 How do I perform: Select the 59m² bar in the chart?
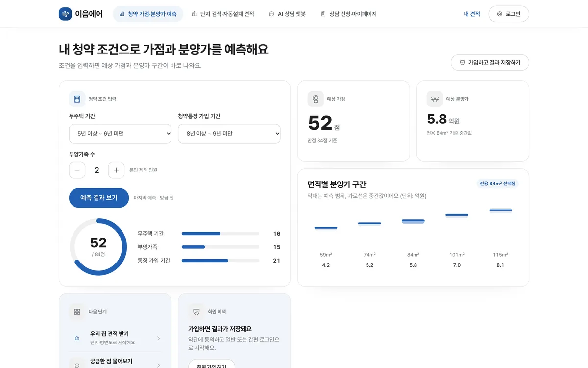(326, 228)
